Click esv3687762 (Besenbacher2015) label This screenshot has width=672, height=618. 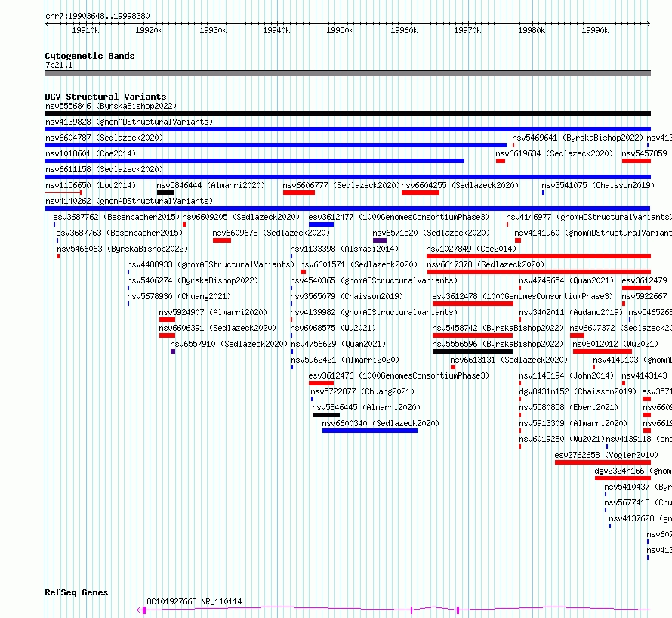[116, 217]
